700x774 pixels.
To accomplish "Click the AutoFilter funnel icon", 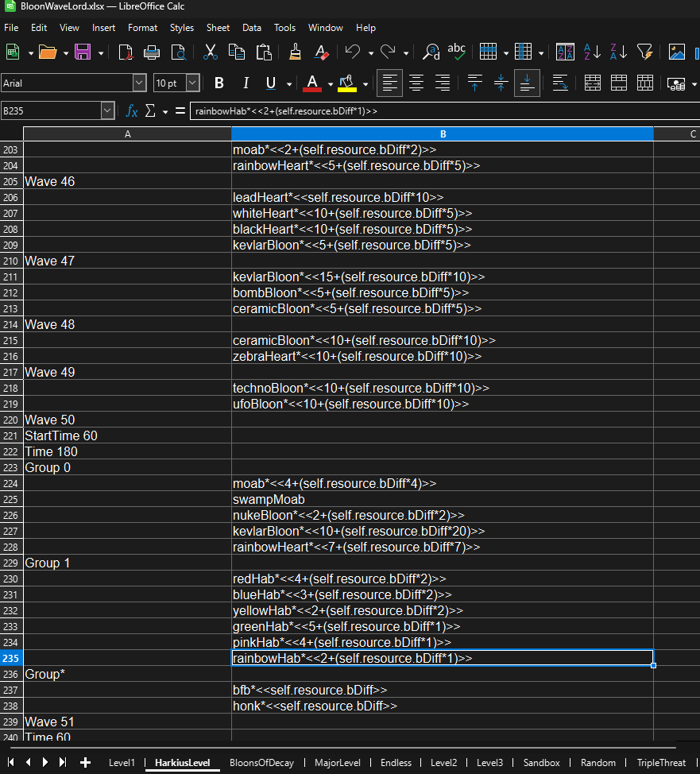I will pos(644,52).
